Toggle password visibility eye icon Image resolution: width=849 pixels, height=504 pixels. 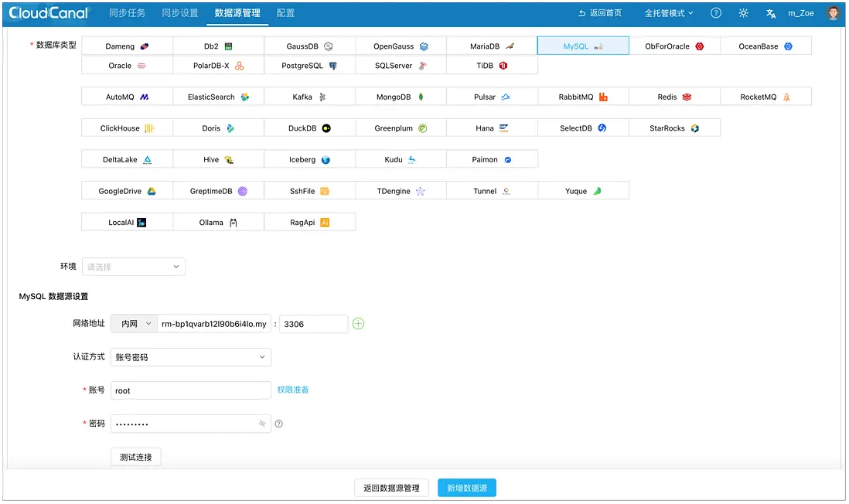[262, 424]
